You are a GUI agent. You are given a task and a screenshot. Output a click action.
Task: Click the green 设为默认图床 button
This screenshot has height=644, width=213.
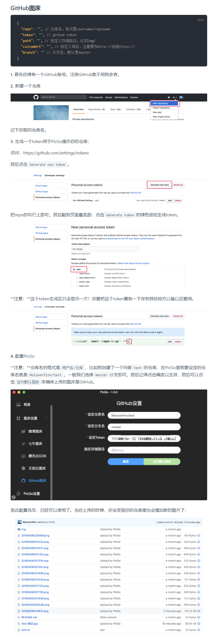point(162,462)
